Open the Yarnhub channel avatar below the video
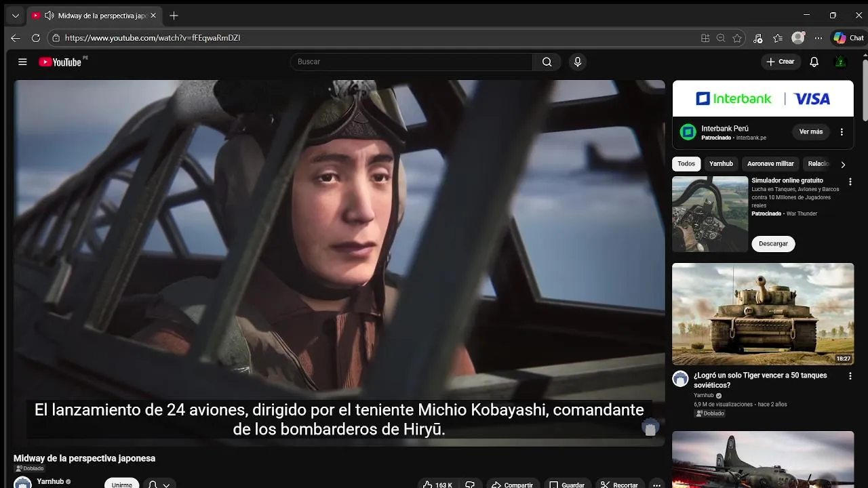This screenshot has height=488, width=868. [22, 483]
